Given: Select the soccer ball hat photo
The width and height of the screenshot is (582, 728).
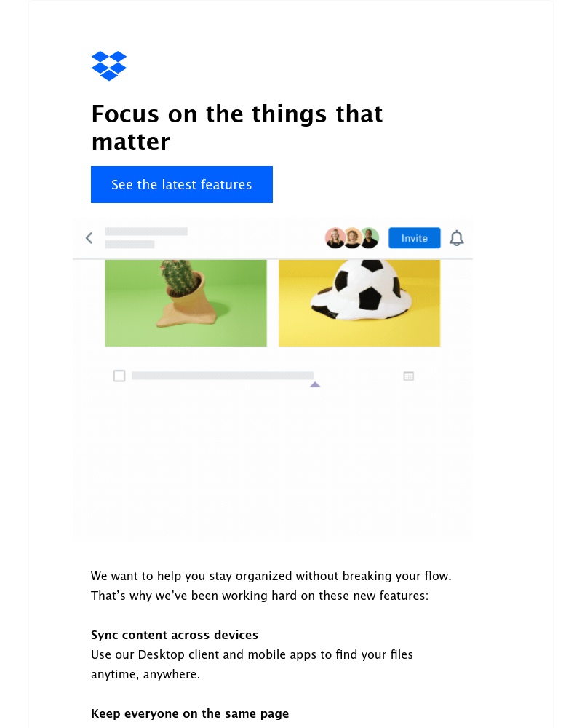Looking at the screenshot, I should pos(359,302).
